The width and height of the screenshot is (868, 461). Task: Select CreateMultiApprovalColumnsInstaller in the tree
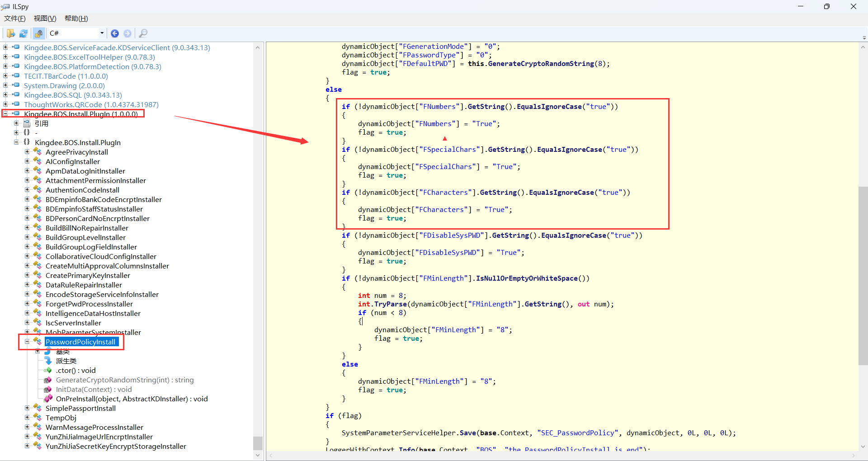pos(107,266)
